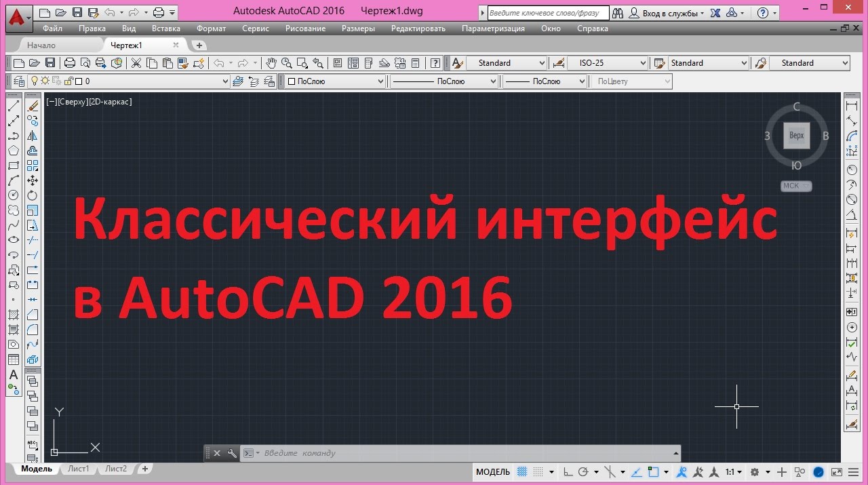Select the Chamfer modify tool
Screen dimensions: 868x485
pos(33,315)
